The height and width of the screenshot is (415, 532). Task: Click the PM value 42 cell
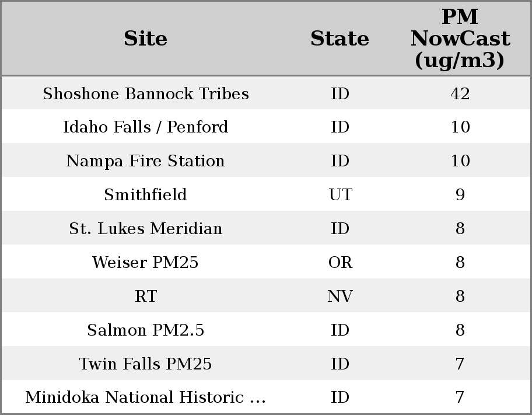point(460,94)
